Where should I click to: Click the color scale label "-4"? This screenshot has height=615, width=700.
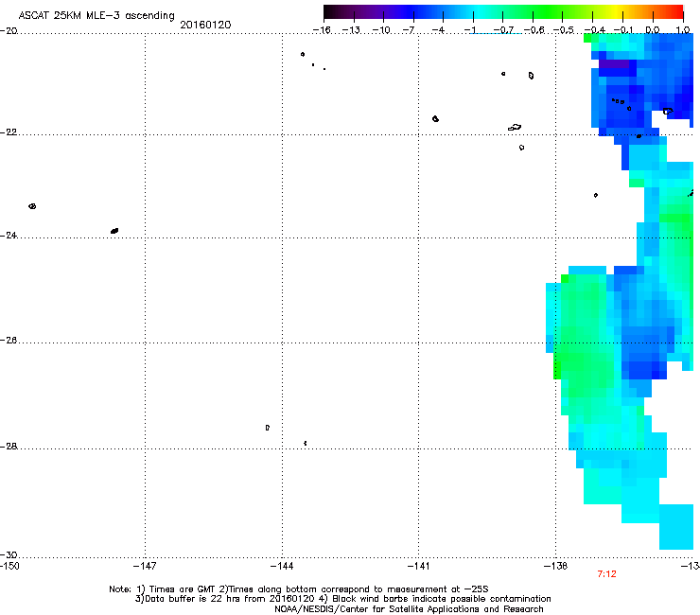(x=438, y=30)
